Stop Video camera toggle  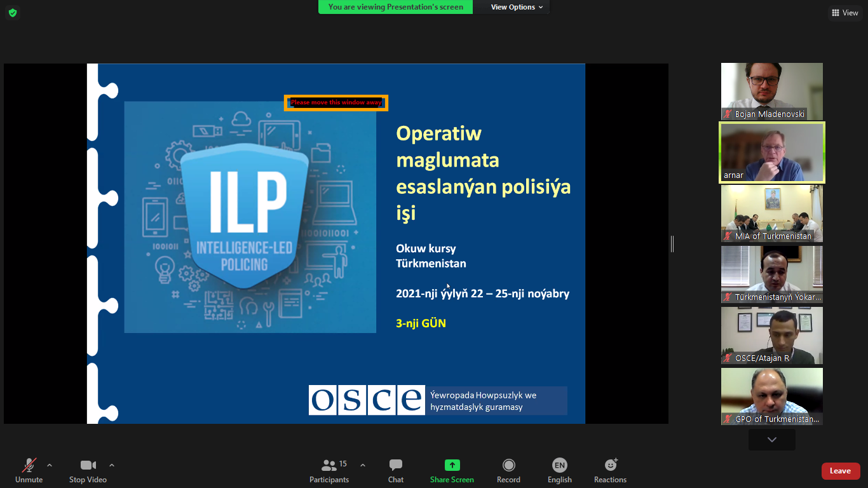pos(88,471)
